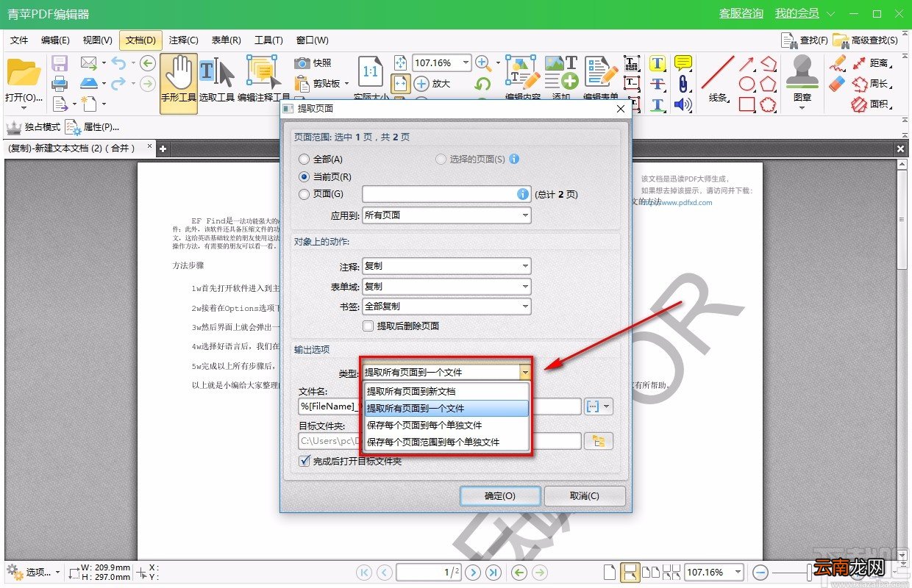
Task: Enable two-page facing layout in status bar
Action: coord(651,572)
